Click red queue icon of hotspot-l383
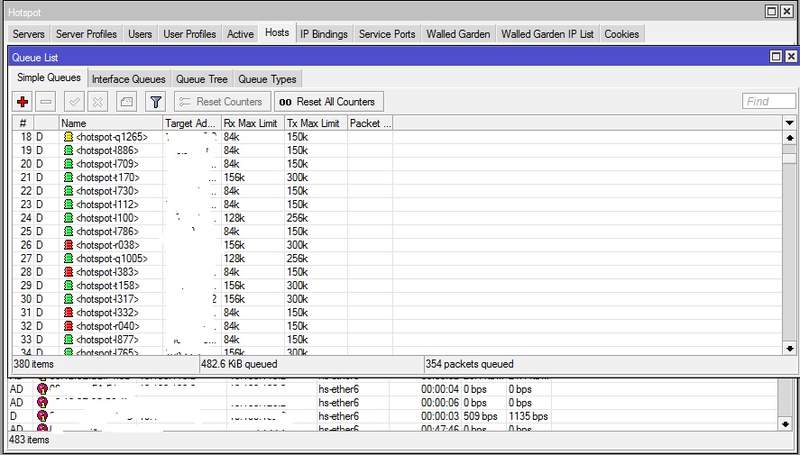Screen dimensions: 800x455 (68, 272)
